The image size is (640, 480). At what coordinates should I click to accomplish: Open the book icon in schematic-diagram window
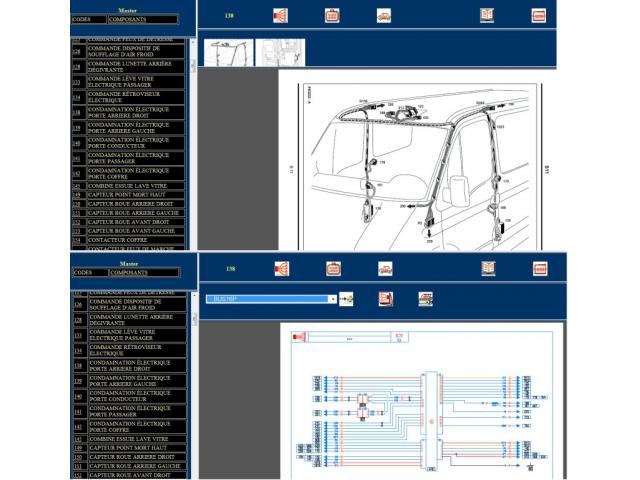pyautogui.click(x=488, y=269)
